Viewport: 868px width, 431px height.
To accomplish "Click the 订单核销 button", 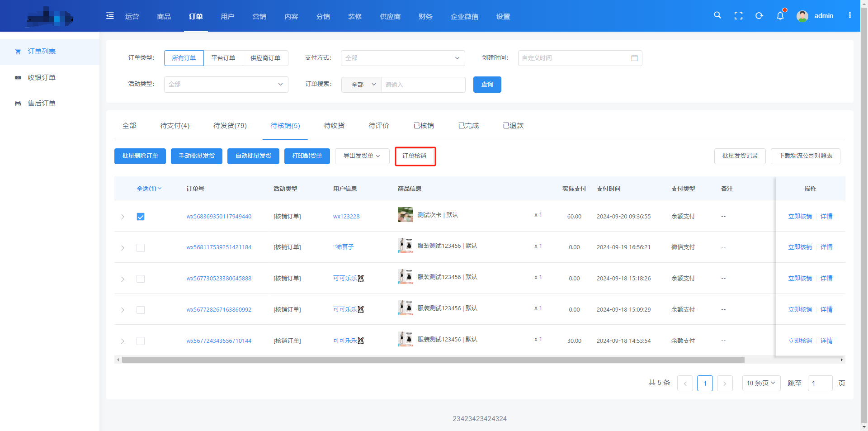I will [x=415, y=156].
